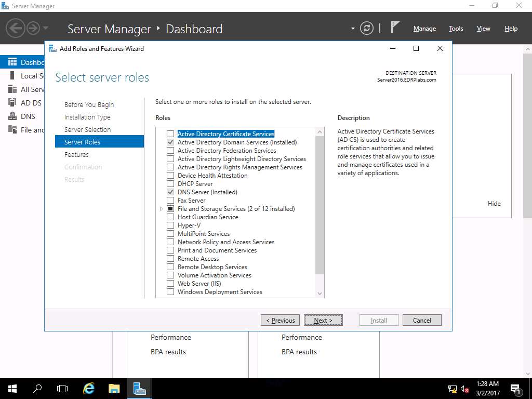532x399 pixels.
Task: Check Volume Activation Services role
Action: (x=170, y=275)
